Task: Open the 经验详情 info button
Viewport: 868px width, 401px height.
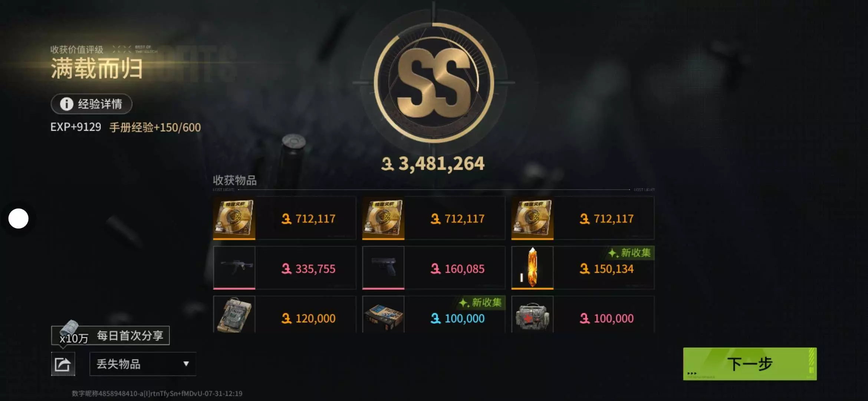Action: [92, 104]
